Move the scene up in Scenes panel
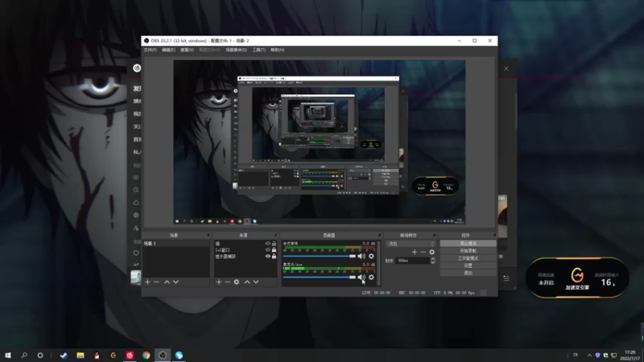 167,282
